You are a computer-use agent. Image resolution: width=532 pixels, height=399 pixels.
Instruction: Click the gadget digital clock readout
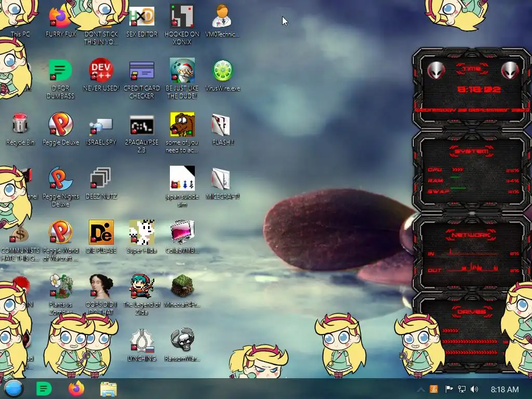coord(478,89)
